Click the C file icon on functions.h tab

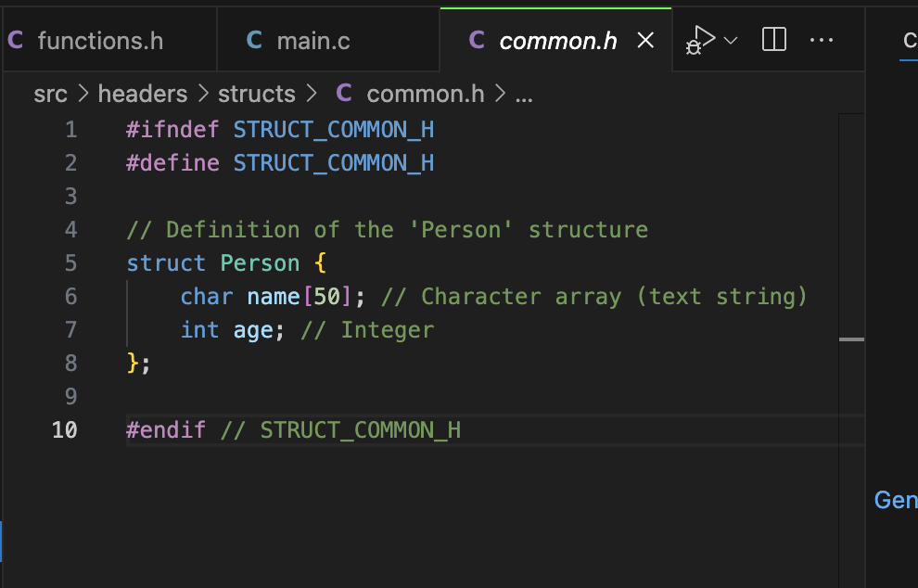point(16,40)
